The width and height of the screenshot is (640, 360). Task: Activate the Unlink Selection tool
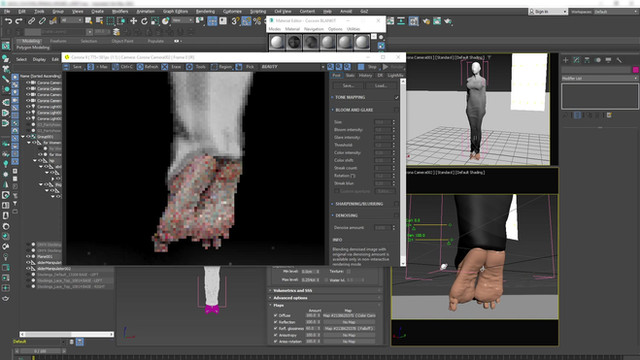(42, 21)
